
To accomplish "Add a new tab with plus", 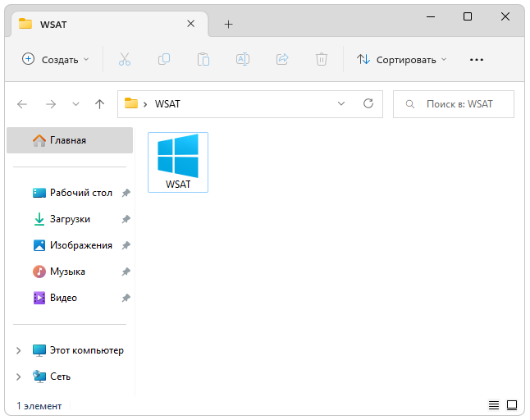I will (229, 25).
